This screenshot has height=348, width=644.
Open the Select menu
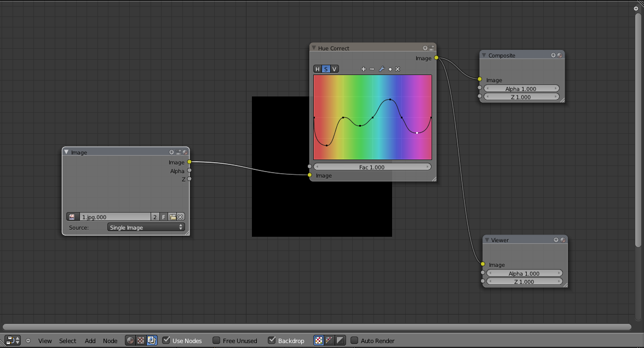[67, 341]
